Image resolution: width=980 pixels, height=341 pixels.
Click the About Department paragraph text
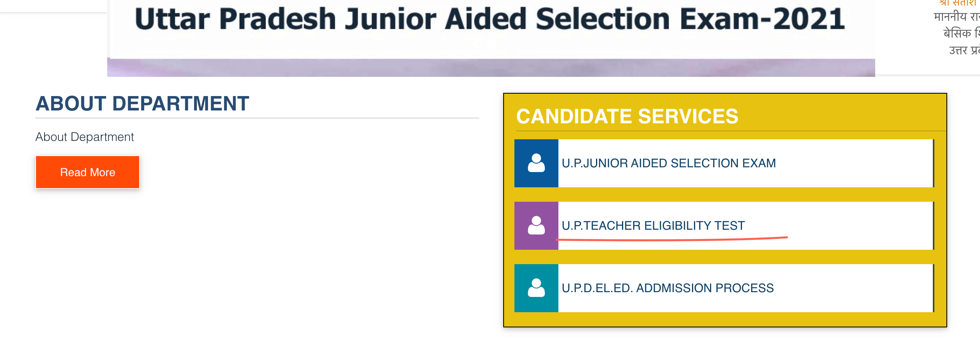(85, 137)
